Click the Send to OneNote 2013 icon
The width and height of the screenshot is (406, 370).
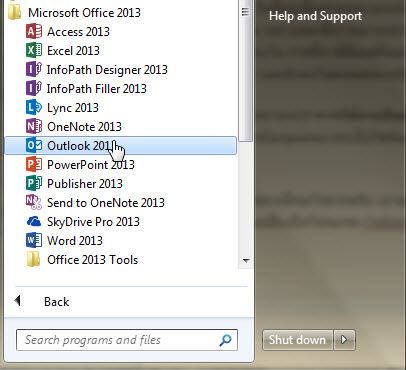tap(34, 203)
